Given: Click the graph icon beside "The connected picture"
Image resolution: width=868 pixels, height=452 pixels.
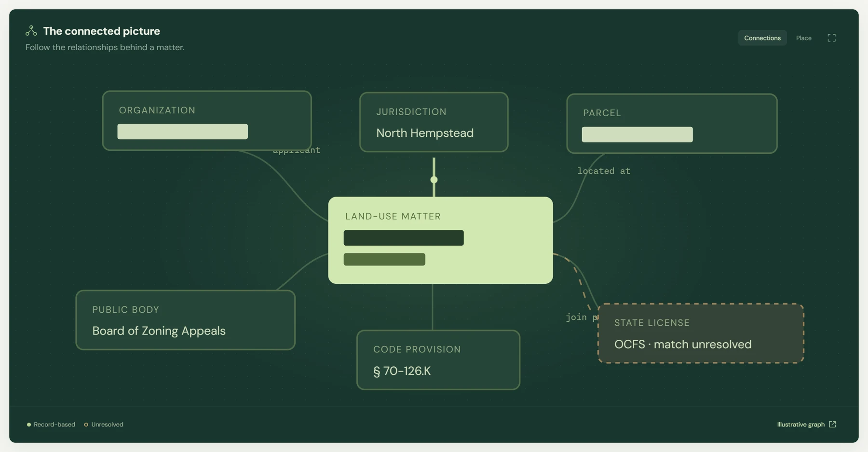Looking at the screenshot, I should click(31, 31).
